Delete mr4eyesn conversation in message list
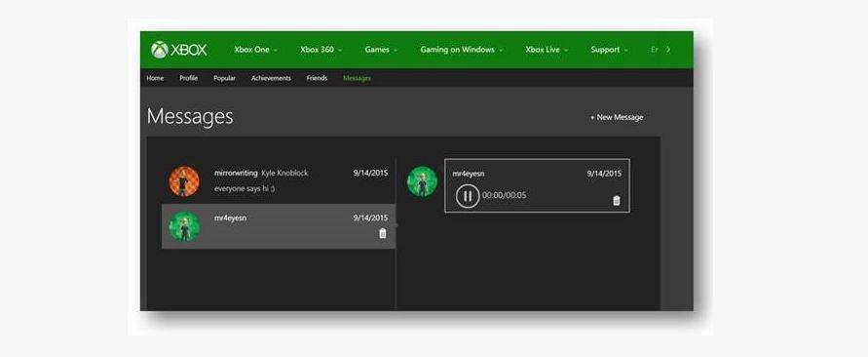The image size is (868, 357). 382,234
